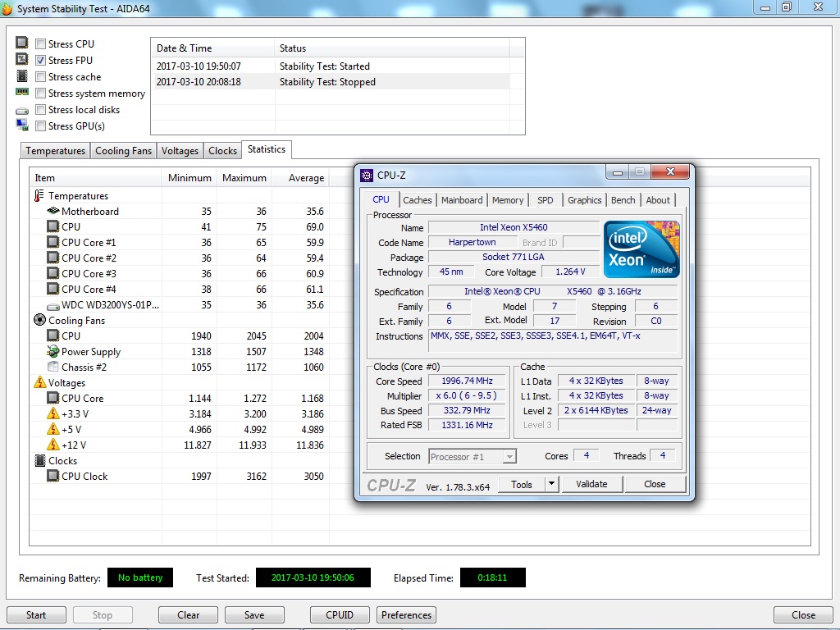Image resolution: width=840 pixels, height=630 pixels.
Task: Switch to the Clocks tab in AIDA64
Action: click(222, 151)
